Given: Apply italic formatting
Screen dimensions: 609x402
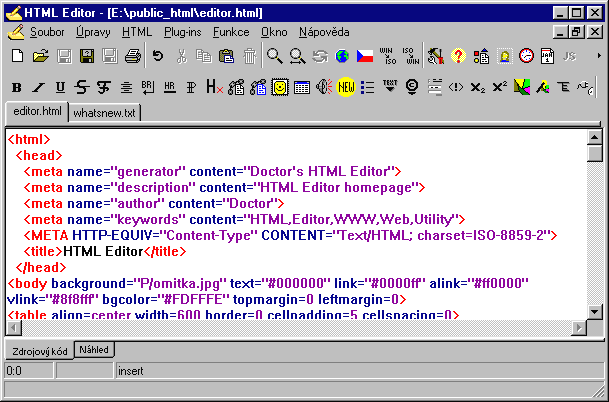Looking at the screenshot, I should [x=38, y=87].
